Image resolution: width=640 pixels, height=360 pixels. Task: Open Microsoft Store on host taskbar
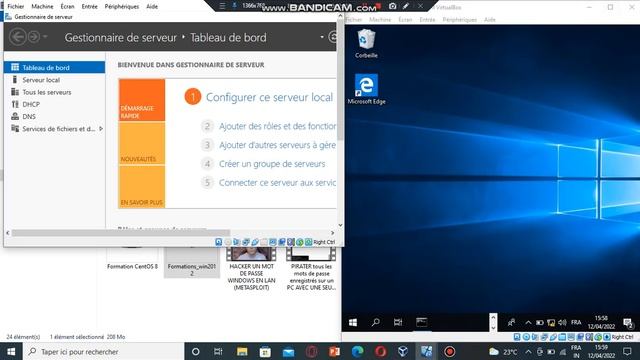[265, 351]
